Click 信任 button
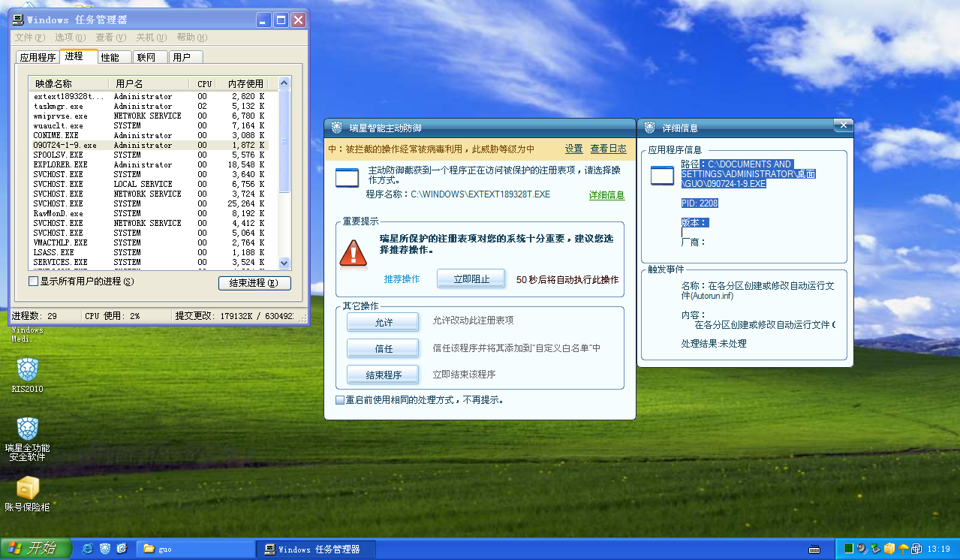 pos(384,348)
